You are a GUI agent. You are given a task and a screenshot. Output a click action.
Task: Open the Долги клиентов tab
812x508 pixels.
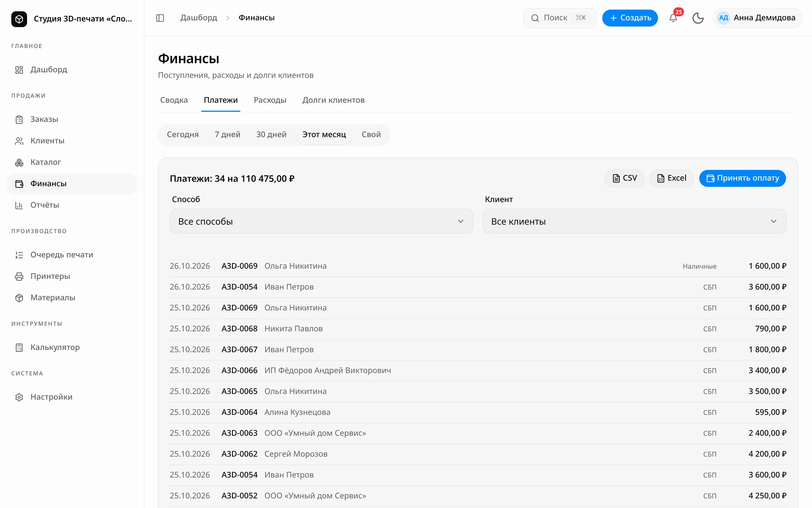pos(333,100)
